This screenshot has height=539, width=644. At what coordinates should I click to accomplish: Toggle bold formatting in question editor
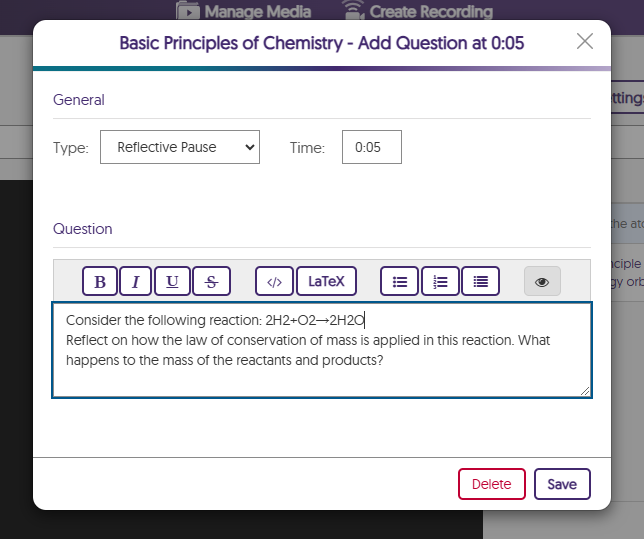pos(100,281)
